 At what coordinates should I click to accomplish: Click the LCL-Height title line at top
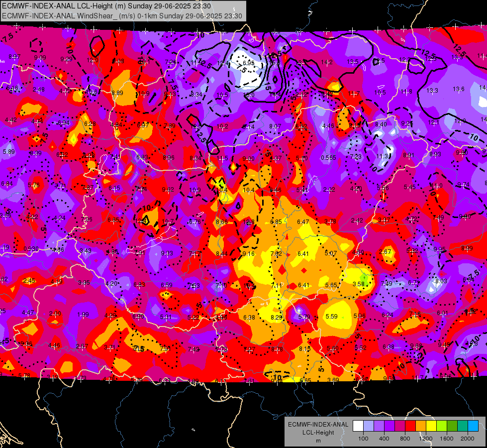[x=106, y=6]
